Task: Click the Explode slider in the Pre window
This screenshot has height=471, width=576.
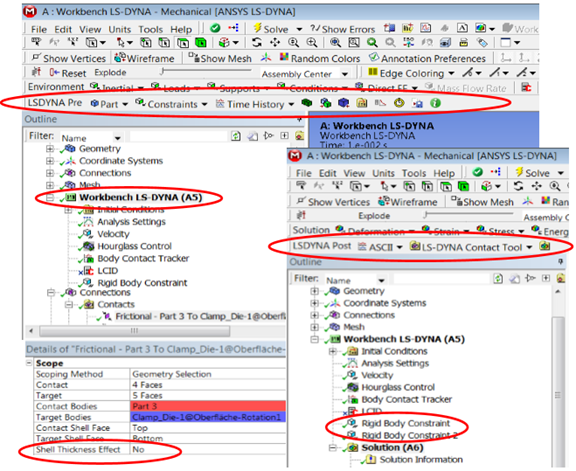Action: (x=207, y=71)
